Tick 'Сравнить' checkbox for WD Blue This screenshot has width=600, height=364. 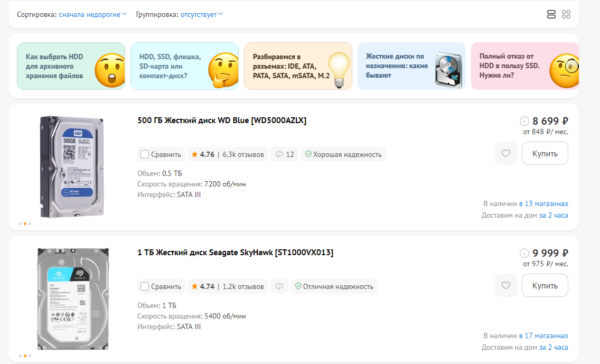[145, 154]
